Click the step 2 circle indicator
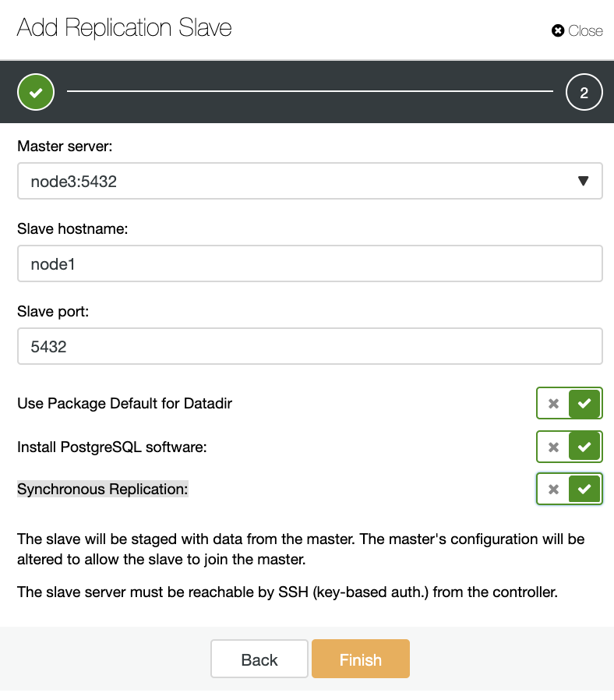614x700 pixels. coord(584,92)
